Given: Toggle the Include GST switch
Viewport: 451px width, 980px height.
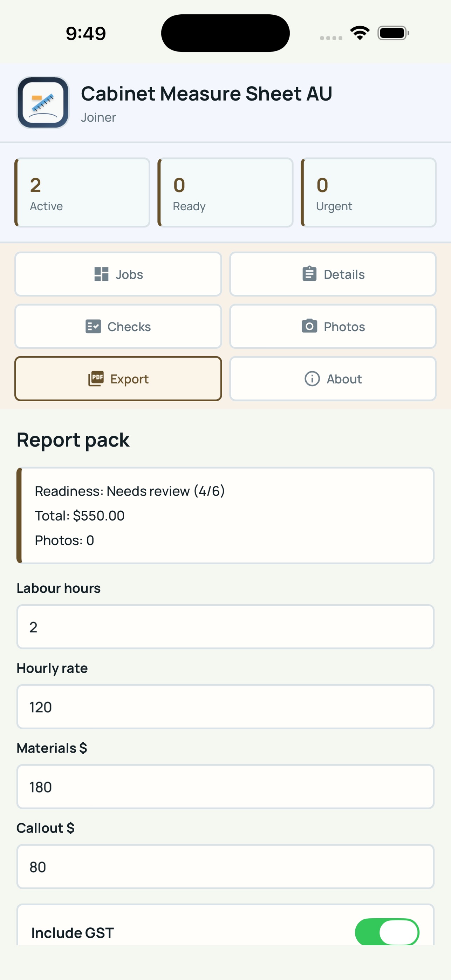Looking at the screenshot, I should pos(387,932).
